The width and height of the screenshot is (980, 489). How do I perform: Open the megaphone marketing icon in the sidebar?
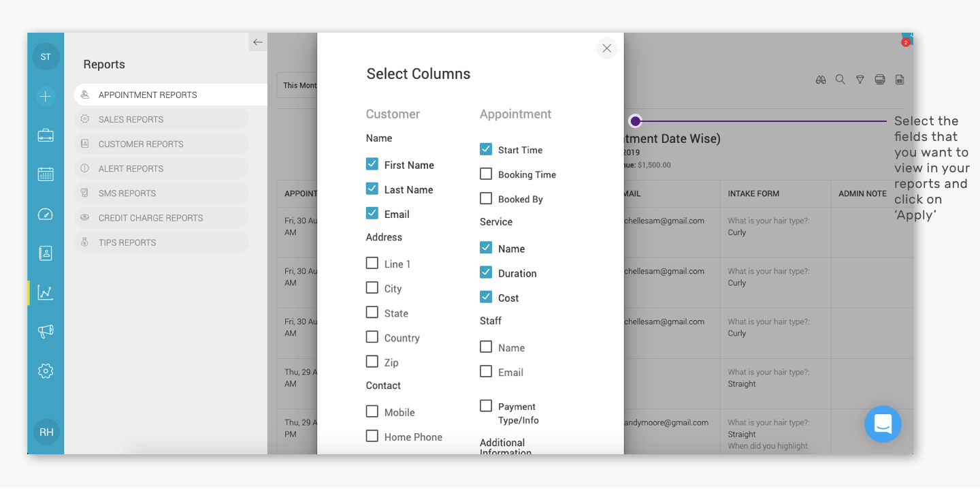pos(46,332)
